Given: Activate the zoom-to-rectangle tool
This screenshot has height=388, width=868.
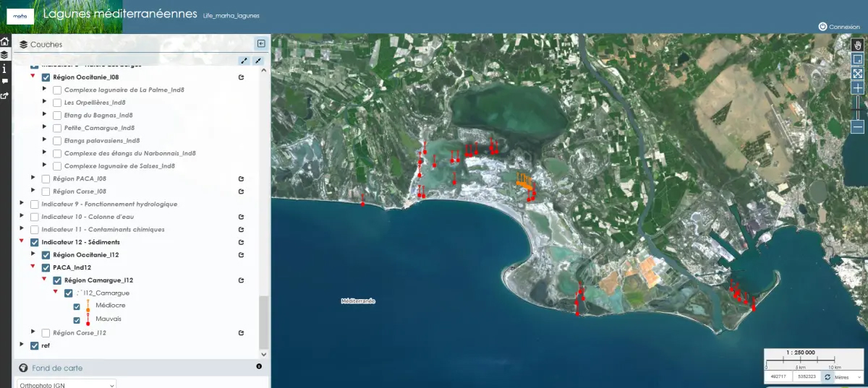Looking at the screenshot, I should [x=858, y=59].
